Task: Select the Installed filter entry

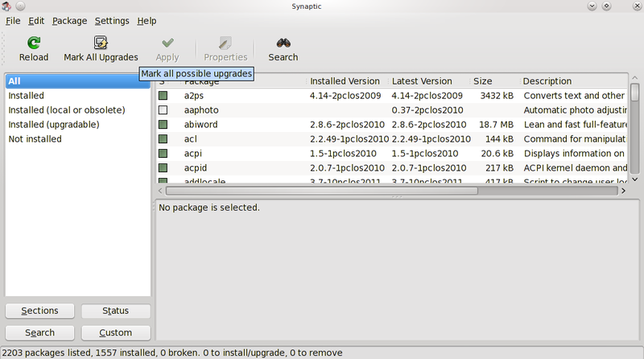Action: click(78, 96)
